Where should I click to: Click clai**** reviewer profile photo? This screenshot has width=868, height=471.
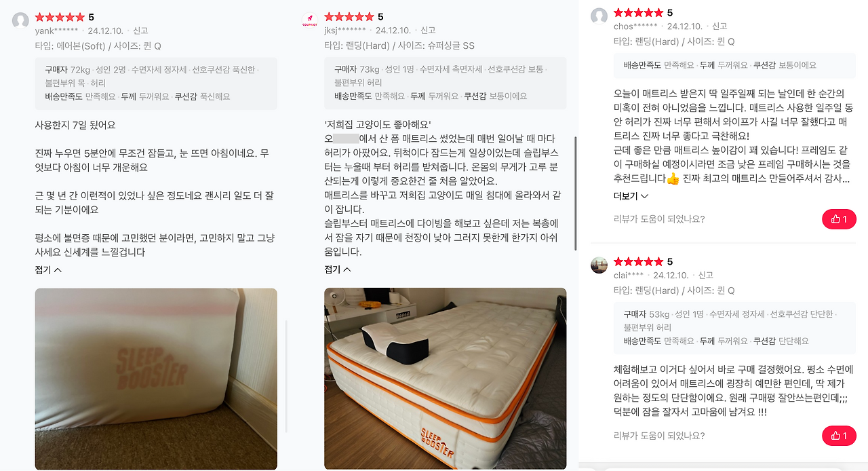pyautogui.click(x=599, y=265)
